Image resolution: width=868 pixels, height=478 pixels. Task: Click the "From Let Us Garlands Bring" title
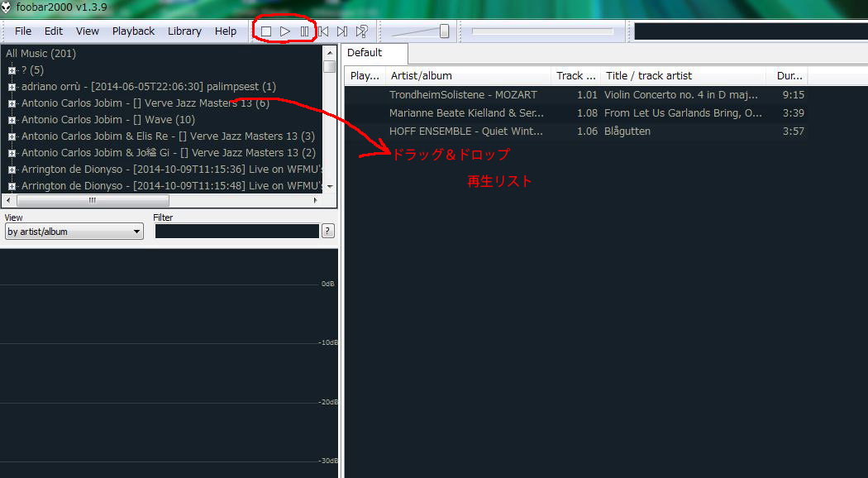pyautogui.click(x=683, y=113)
